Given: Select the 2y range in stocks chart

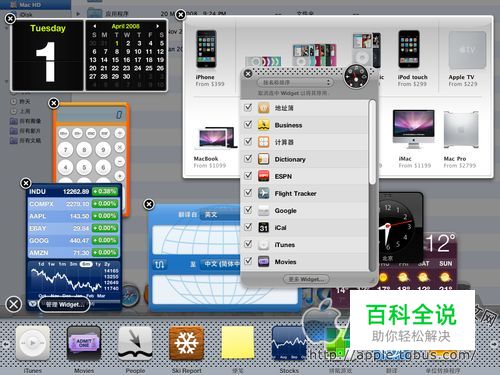Looking at the screenshot, I should [107, 264].
